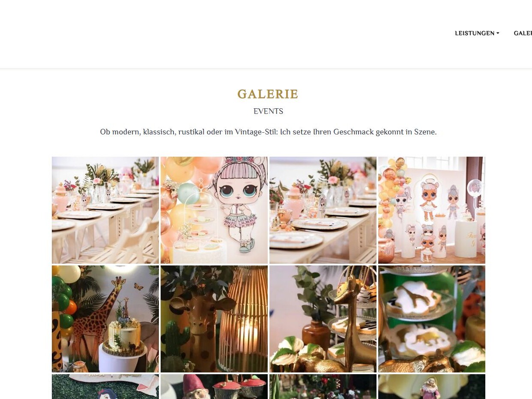Open the small gnome on yellow photo

point(432,387)
